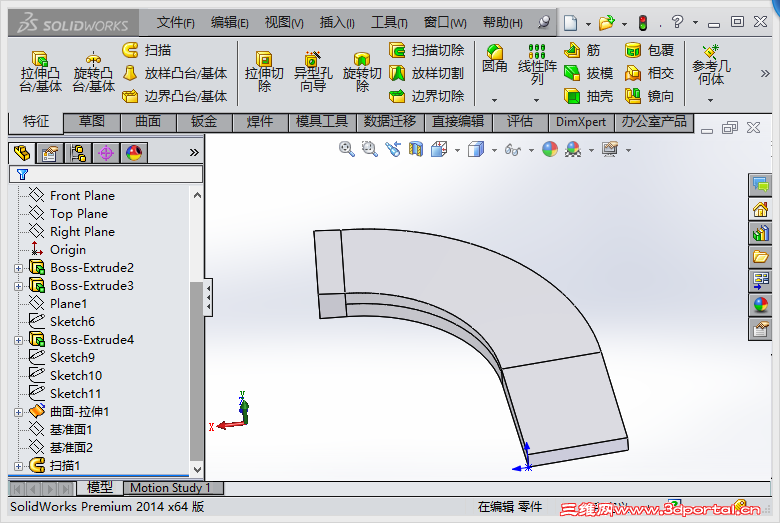Screen dimensions: 780x523
Task: Select the 拉伸切除 extruded cut tool
Action: click(264, 72)
